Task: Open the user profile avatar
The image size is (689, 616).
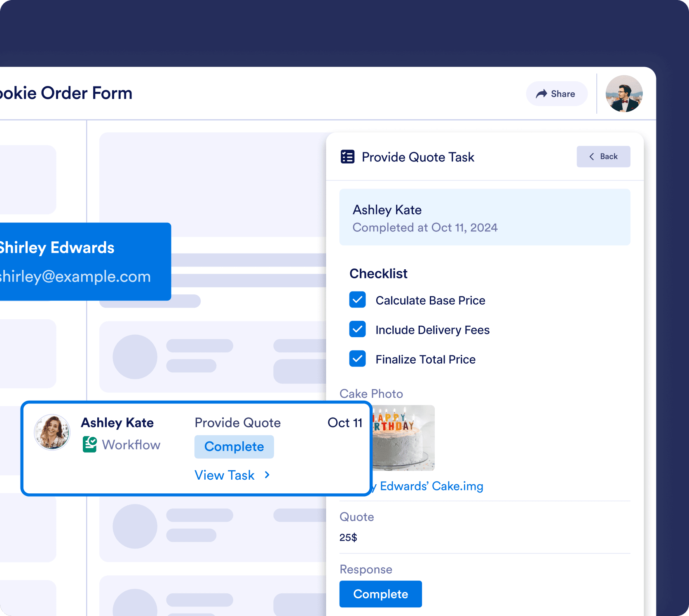Action: [623, 94]
